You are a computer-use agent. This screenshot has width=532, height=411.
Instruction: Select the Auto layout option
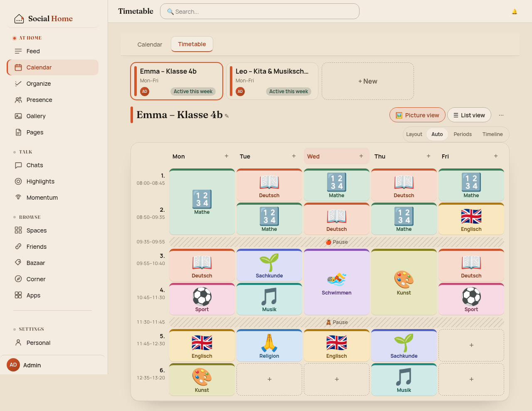tap(437, 134)
